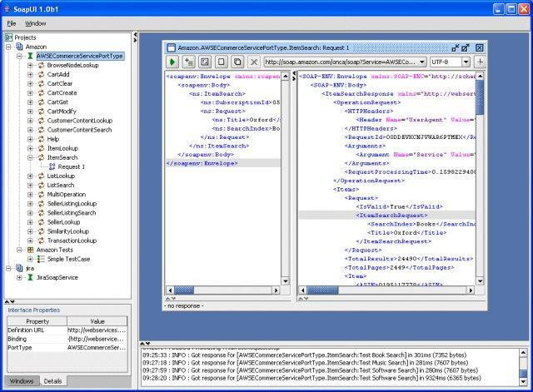Screen dimensions: 533x392
Task: Open the Window menu
Action: pyautogui.click(x=36, y=23)
